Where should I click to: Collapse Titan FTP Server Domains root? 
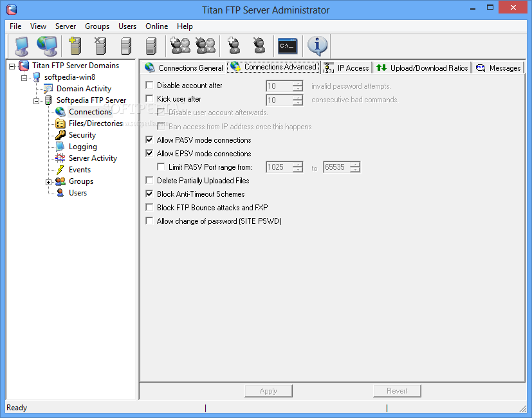(12, 66)
